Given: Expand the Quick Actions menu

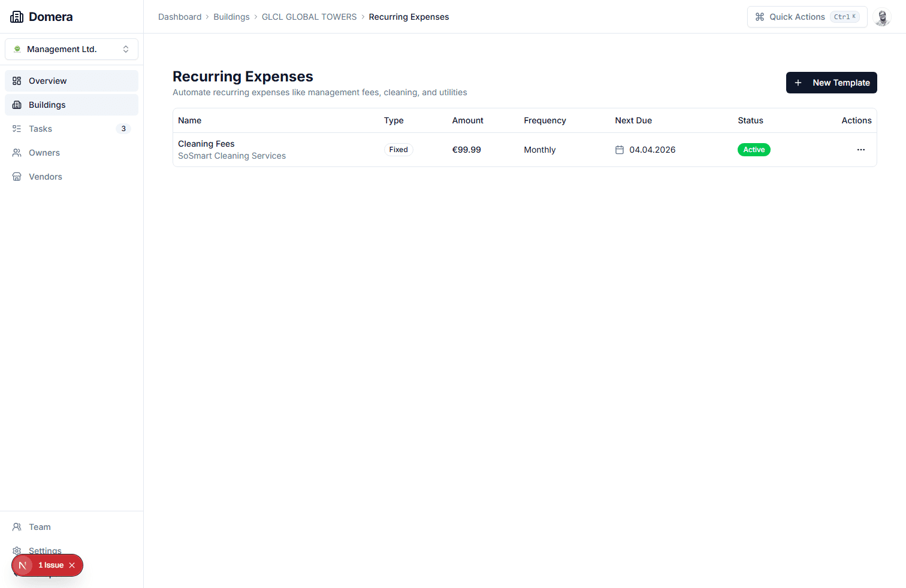Looking at the screenshot, I should point(807,17).
